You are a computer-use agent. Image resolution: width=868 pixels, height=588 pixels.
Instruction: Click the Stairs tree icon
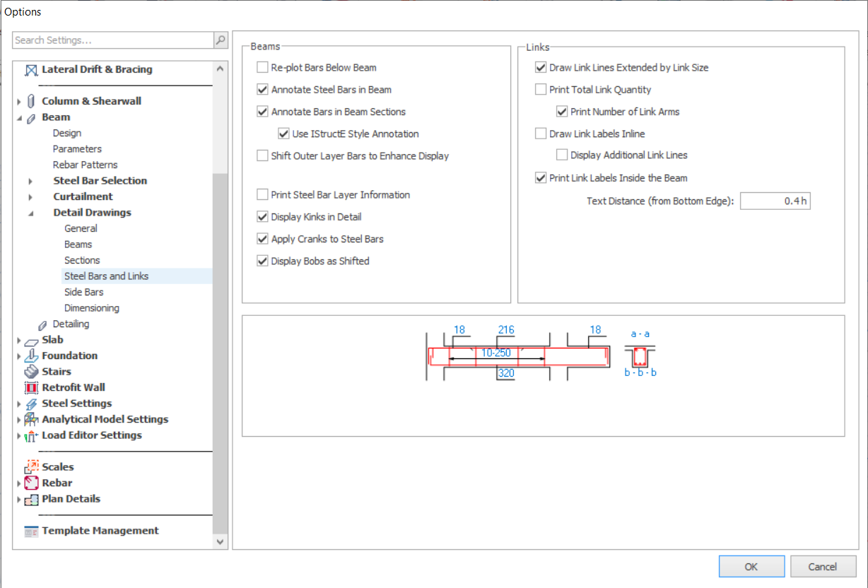pos(31,372)
